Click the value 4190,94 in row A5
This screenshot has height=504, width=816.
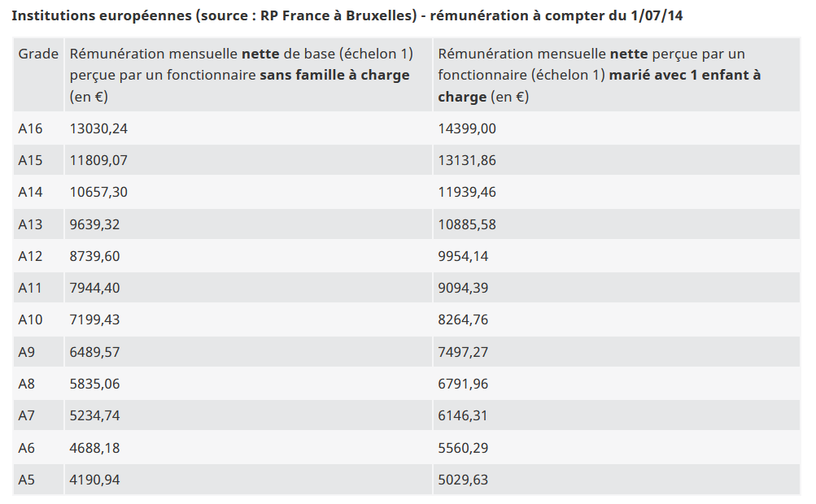(95, 480)
